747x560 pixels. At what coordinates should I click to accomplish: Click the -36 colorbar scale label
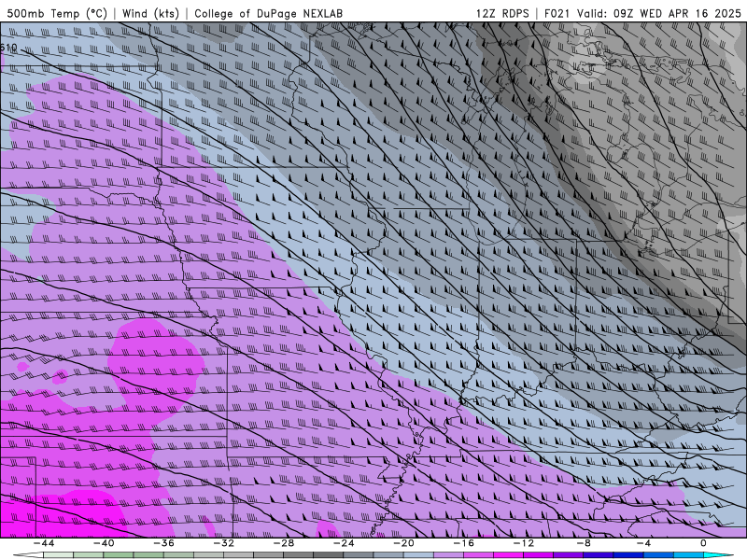coord(164,543)
